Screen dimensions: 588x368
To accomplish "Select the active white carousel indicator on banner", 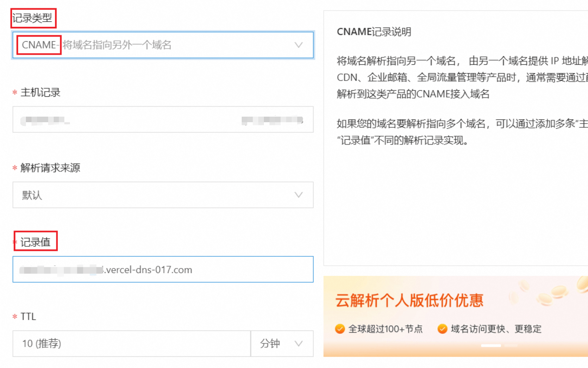I will [x=491, y=345].
